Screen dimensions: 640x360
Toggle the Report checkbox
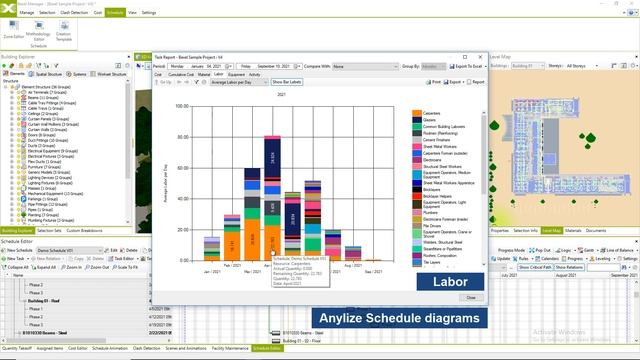click(x=469, y=82)
